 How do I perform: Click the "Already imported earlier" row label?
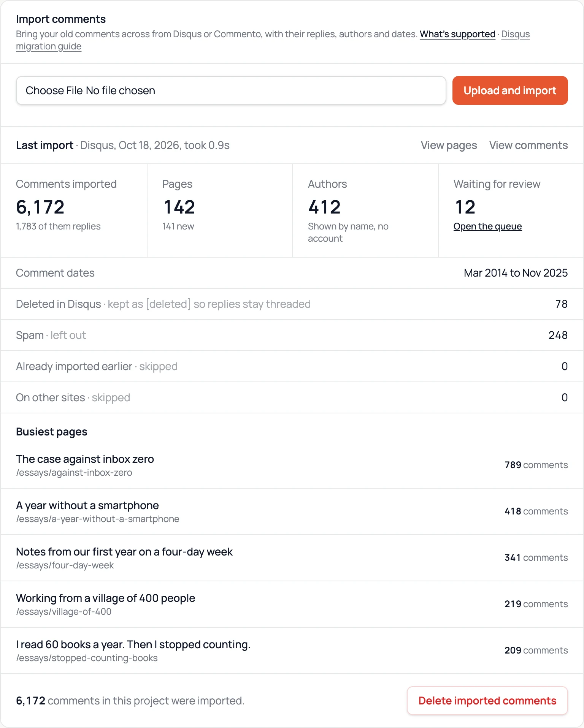tap(74, 366)
